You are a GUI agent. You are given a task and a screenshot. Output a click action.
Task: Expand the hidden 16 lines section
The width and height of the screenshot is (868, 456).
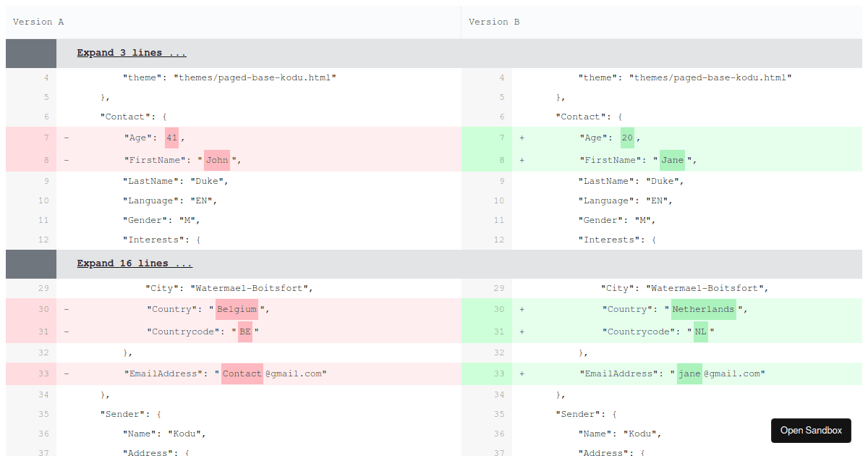tap(135, 263)
